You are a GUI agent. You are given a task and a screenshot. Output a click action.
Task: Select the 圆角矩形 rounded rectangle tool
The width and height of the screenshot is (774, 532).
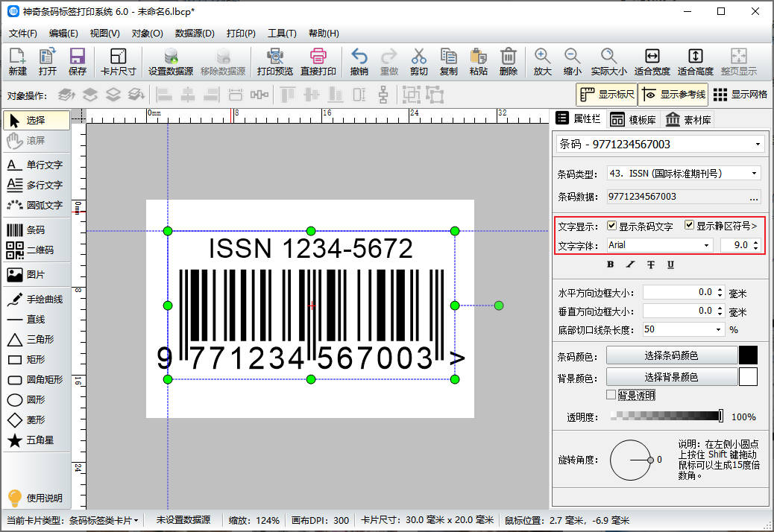click(x=37, y=380)
